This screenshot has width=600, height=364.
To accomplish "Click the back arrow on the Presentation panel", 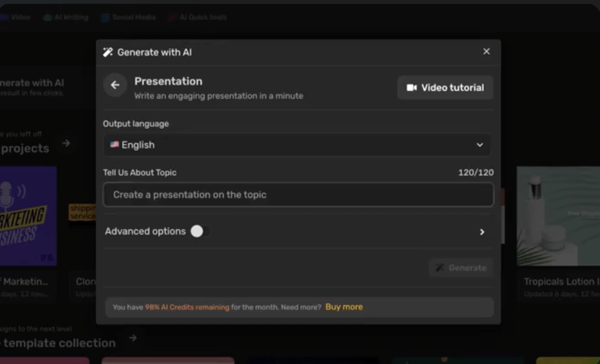I will (114, 85).
